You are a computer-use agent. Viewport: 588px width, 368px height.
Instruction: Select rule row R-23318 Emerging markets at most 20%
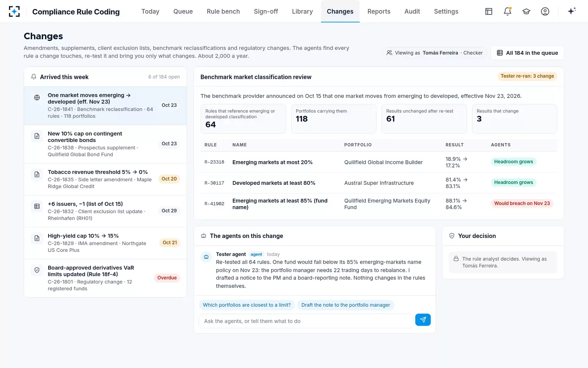(379, 162)
